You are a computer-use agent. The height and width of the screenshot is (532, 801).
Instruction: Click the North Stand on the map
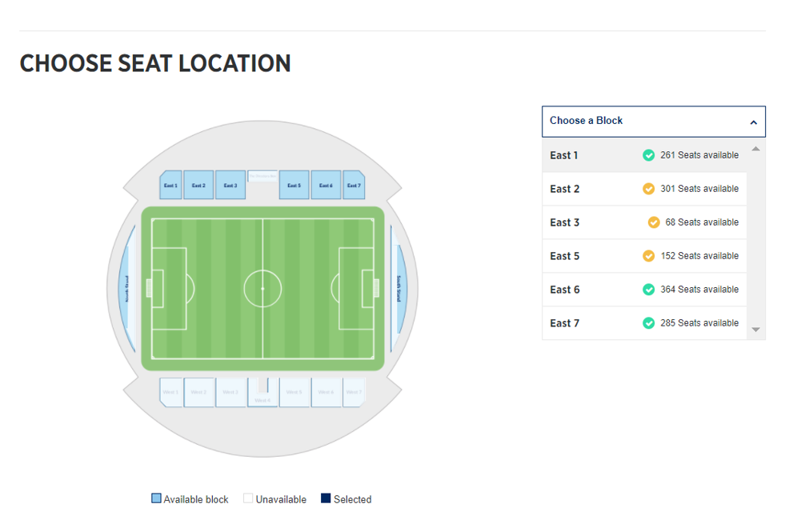click(x=126, y=289)
